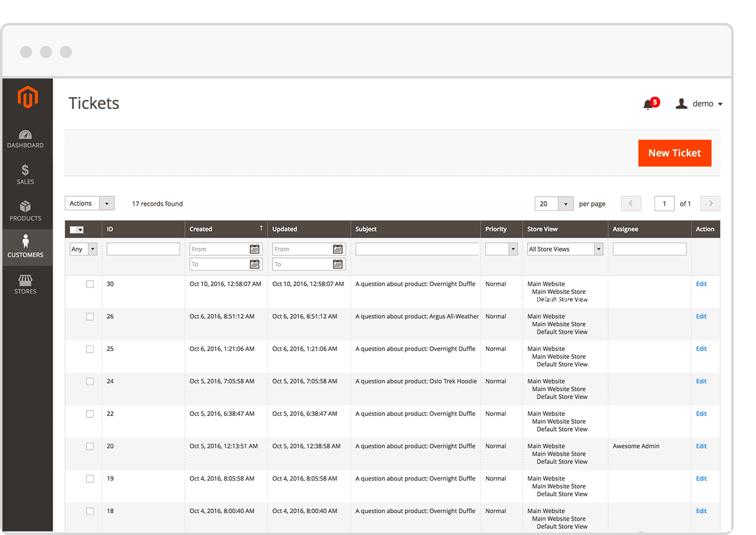756x535 pixels.
Task: Expand the demo account menu
Action: click(x=707, y=104)
